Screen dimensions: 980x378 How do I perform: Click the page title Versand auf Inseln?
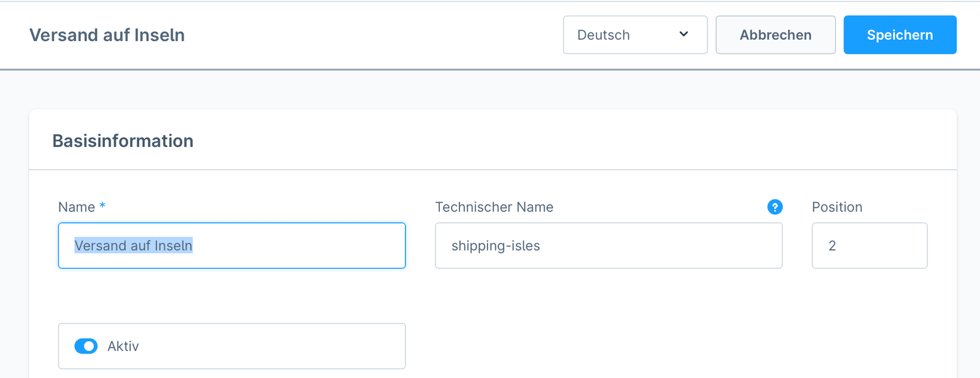(107, 35)
